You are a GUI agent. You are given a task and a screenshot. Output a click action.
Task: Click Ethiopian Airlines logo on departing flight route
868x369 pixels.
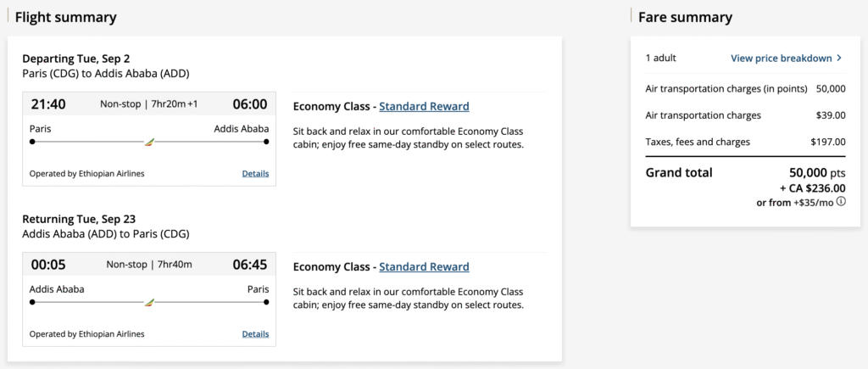tap(150, 140)
